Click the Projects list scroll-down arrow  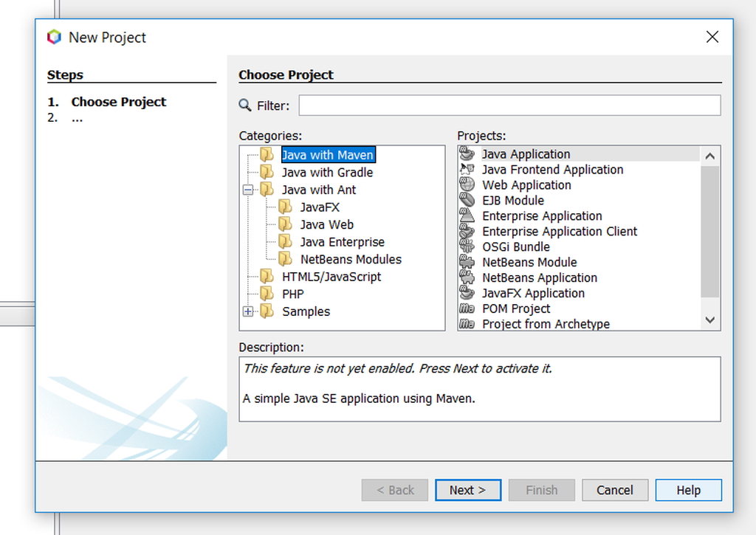click(x=709, y=320)
